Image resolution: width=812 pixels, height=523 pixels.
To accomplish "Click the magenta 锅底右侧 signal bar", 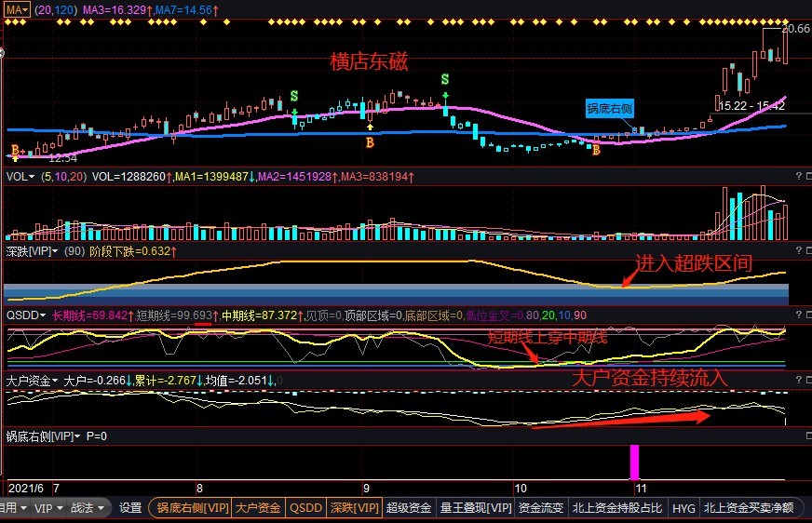I will click(x=636, y=462).
